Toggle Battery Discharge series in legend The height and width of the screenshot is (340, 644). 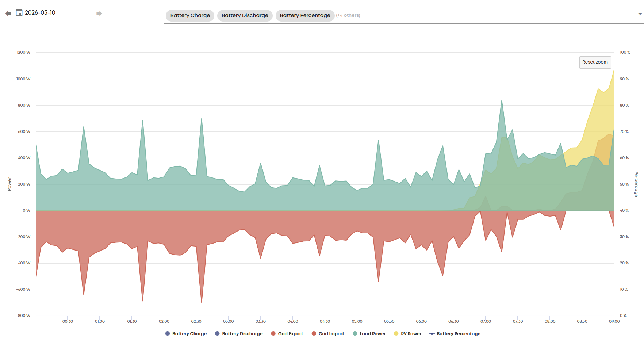coord(242,333)
